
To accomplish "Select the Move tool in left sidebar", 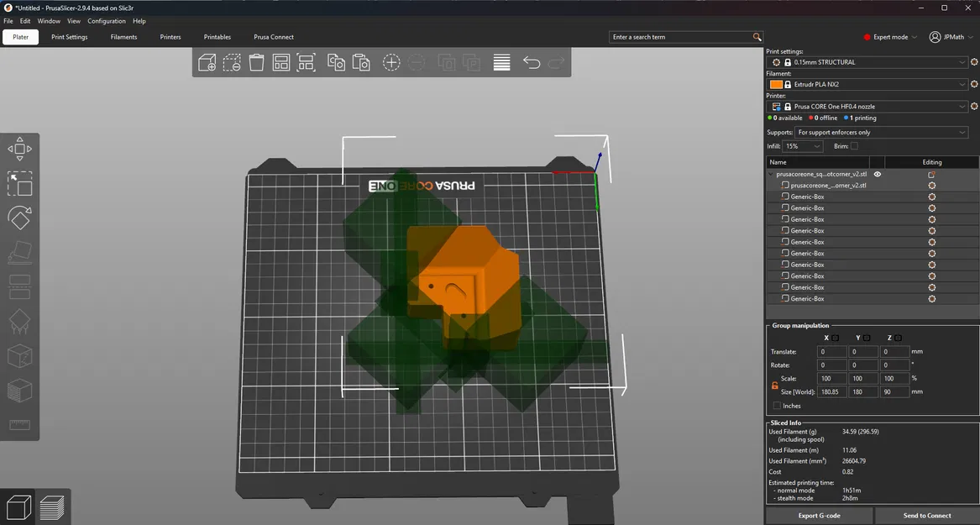I will [19, 149].
